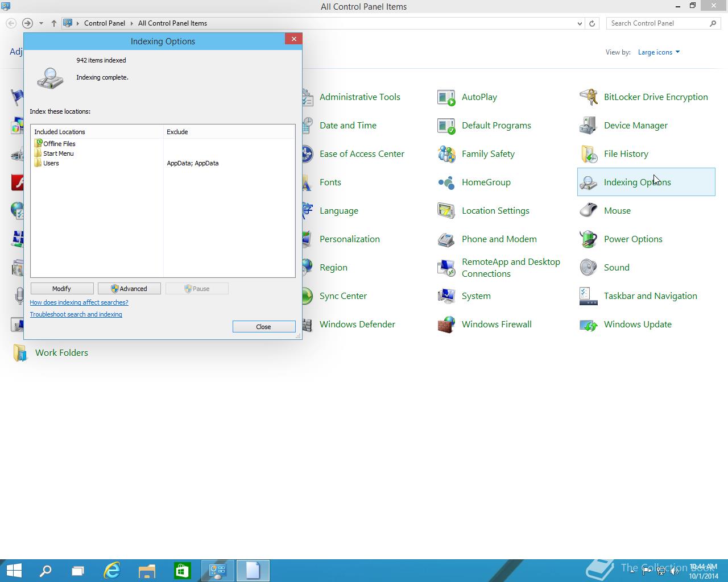Open the Taskbar and Navigation icon
Viewport: 728px width, 582px height.
589,296
